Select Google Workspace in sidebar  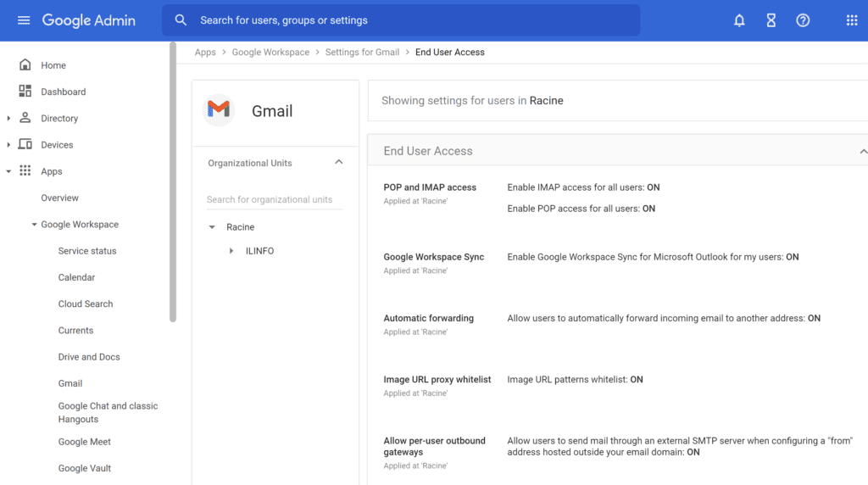[x=80, y=224]
